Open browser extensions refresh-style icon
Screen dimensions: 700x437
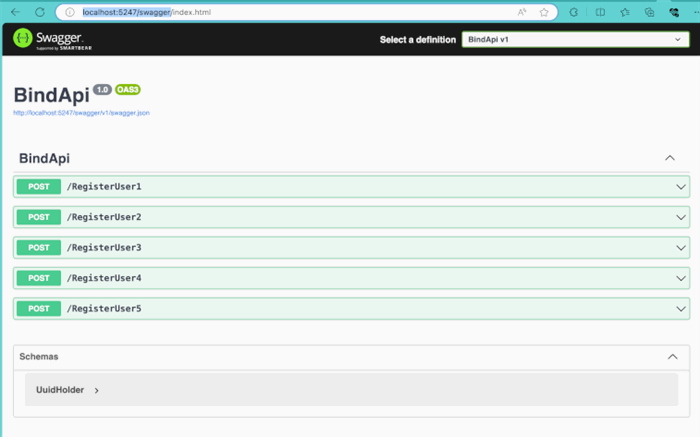pos(574,12)
